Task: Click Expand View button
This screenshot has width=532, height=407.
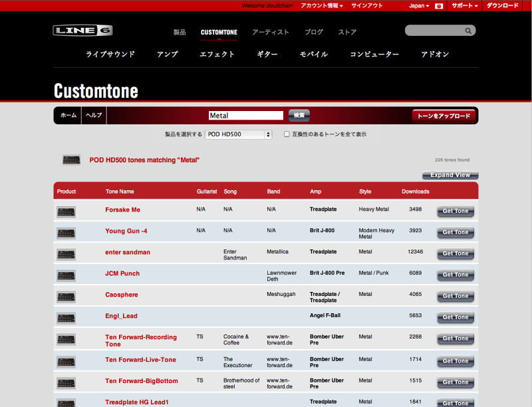Action: [450, 175]
